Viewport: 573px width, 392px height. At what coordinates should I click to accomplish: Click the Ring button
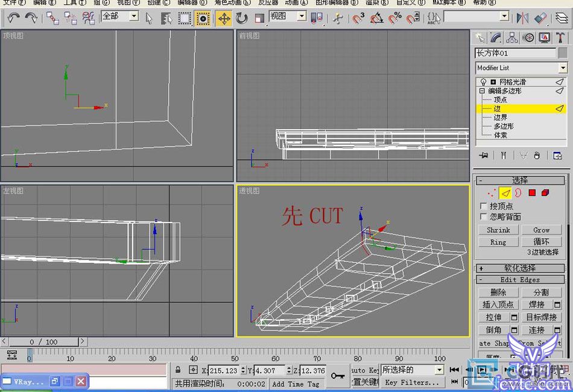tap(498, 242)
